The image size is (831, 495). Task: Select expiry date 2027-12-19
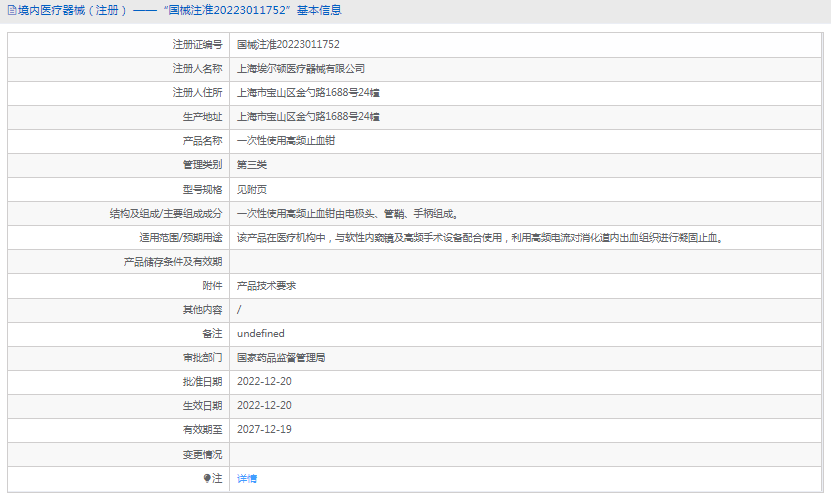264,429
